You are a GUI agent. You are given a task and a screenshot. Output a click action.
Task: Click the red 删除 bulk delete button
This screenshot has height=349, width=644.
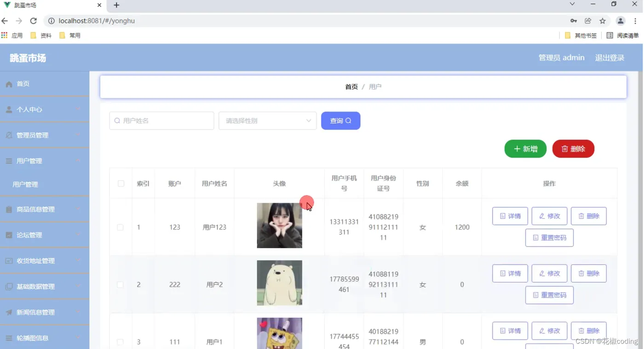[x=573, y=149]
